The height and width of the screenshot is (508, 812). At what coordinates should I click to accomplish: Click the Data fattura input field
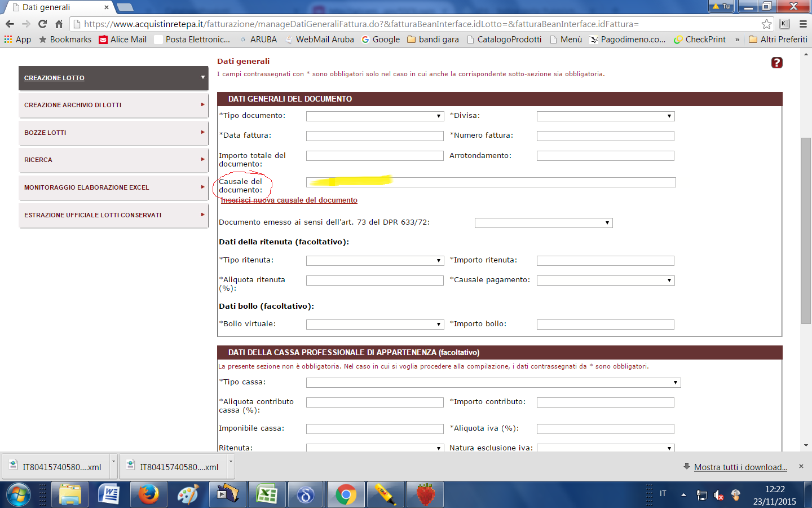point(374,136)
